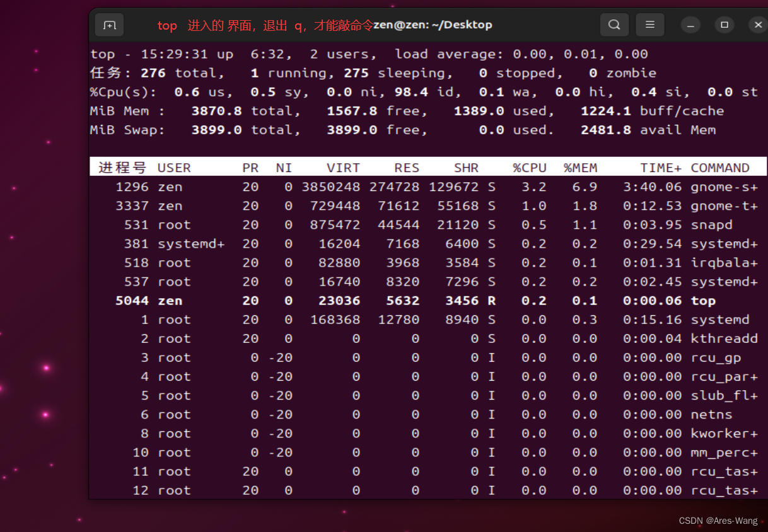
Task: Click the 3870.8 total memory value
Action: point(217,111)
